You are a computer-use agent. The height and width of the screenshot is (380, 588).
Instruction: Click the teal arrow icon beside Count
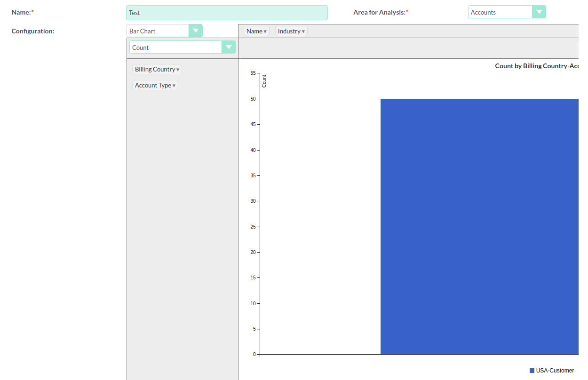click(229, 47)
